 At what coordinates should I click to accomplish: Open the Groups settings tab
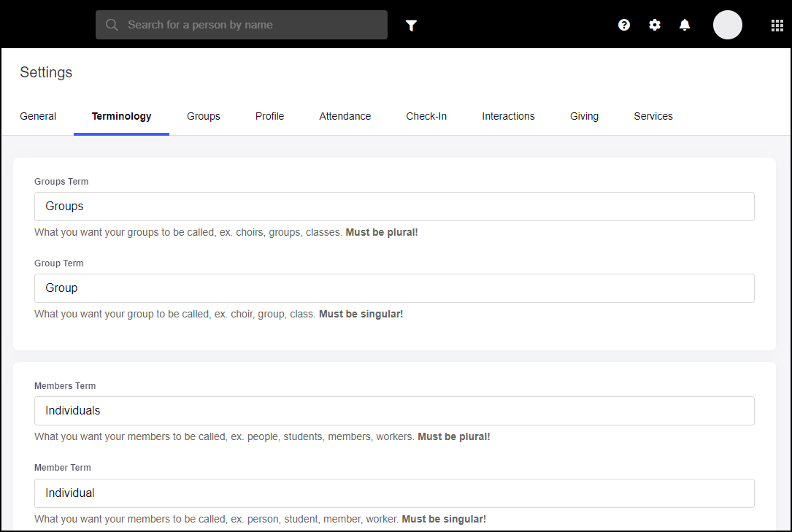(203, 116)
